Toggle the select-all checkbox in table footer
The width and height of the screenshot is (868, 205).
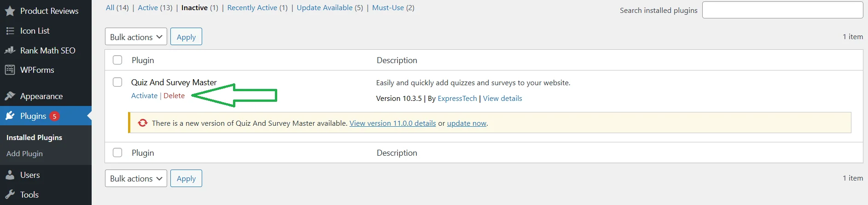click(x=117, y=152)
